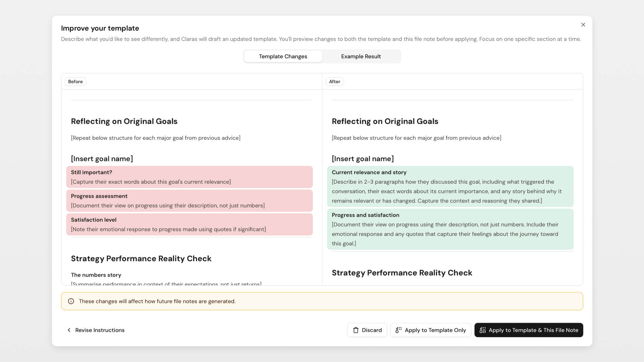The image size is (644, 362).
Task: Select the green Current relevance and story block
Action: point(450,186)
